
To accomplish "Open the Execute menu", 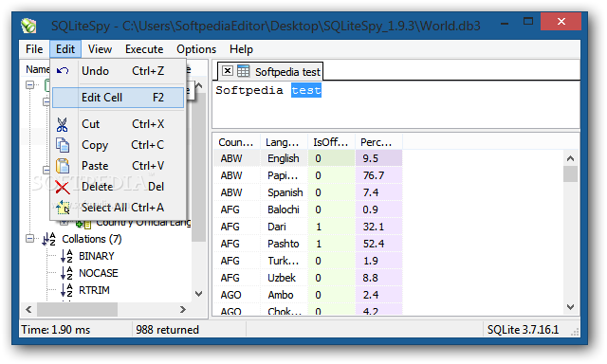I will pos(144,49).
